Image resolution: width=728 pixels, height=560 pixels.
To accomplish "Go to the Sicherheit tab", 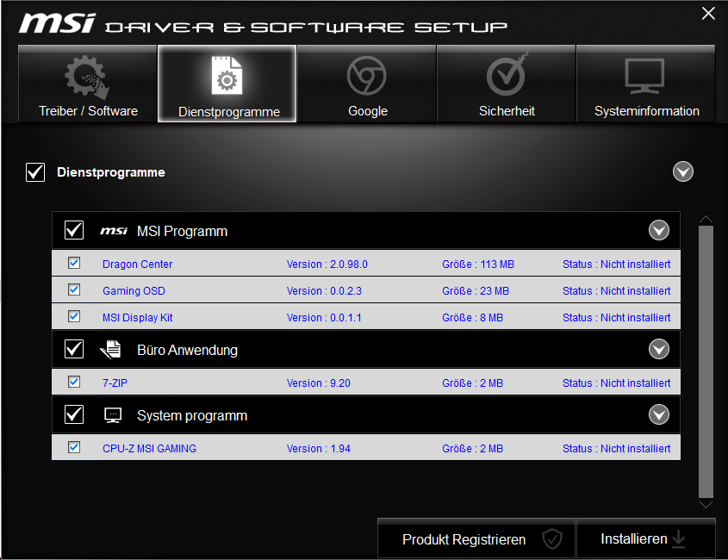I will (x=506, y=84).
